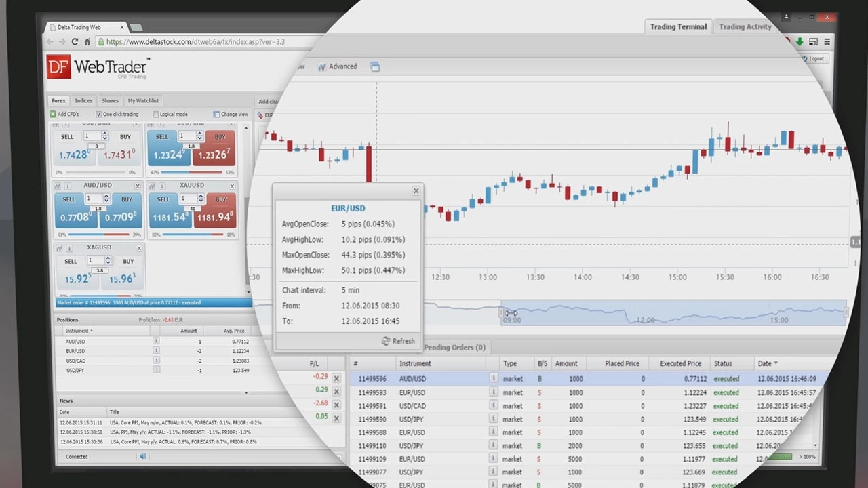
Task: Toggle One click trading checkbox
Action: pyautogui.click(x=99, y=115)
